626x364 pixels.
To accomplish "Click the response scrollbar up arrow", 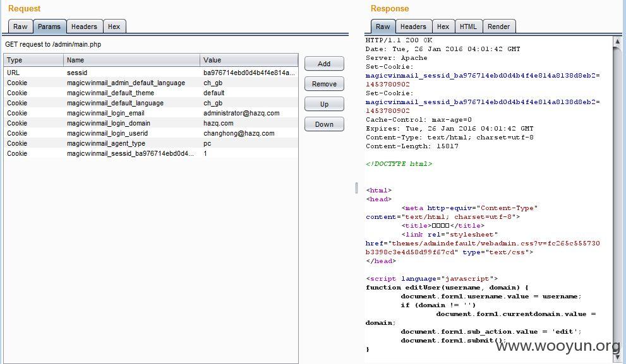I will (x=617, y=40).
